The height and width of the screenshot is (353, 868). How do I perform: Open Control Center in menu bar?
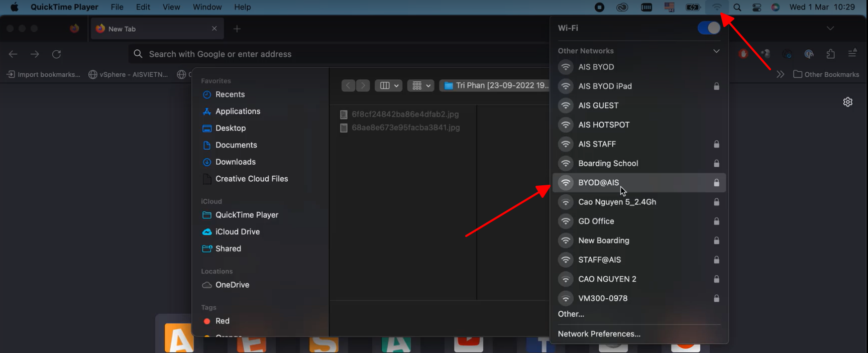756,7
